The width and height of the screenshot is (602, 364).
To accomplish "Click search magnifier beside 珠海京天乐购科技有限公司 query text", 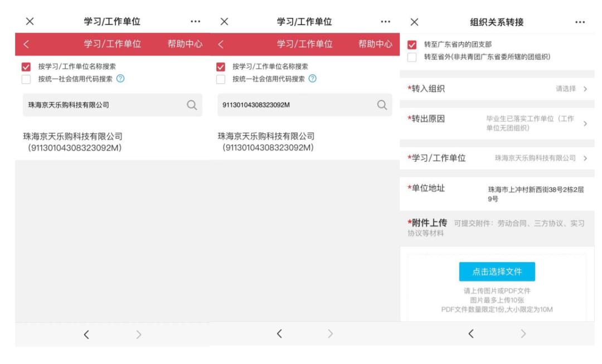I will (192, 105).
